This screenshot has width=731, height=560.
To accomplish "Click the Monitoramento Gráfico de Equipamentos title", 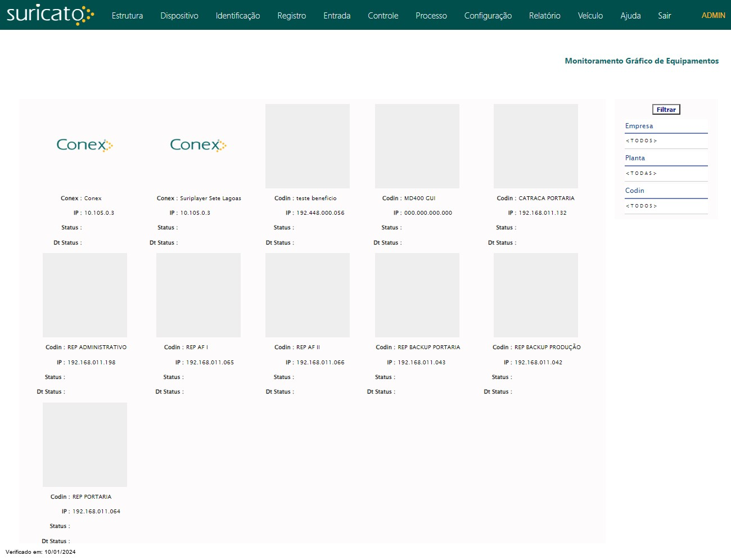I will [642, 61].
